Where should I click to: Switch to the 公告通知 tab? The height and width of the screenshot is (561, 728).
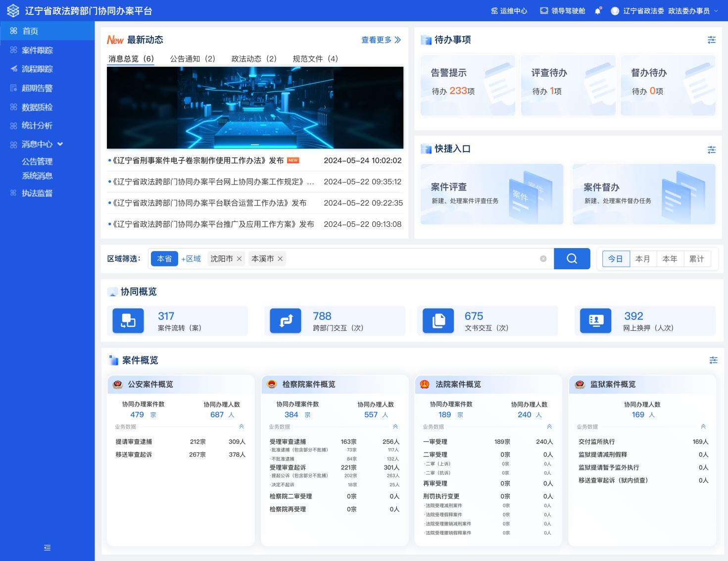pos(193,58)
